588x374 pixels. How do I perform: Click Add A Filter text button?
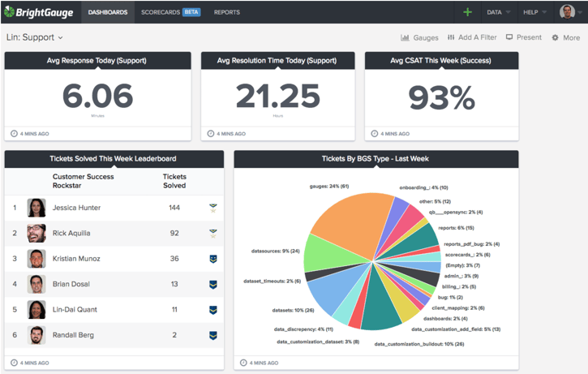click(478, 37)
